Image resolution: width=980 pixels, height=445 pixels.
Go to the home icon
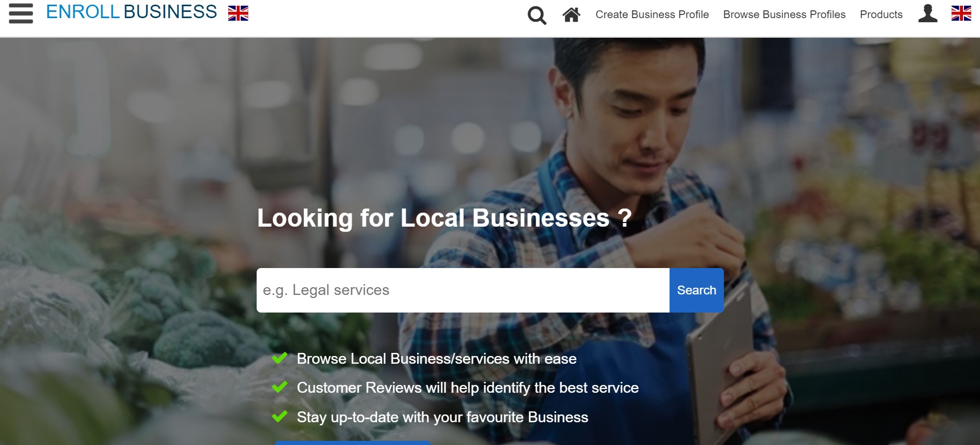tap(571, 14)
